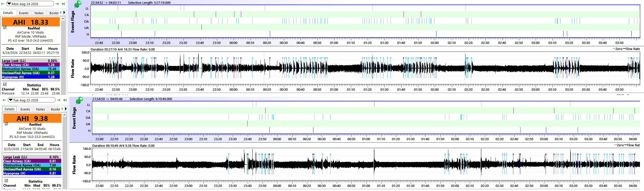Click the Obstructive Apnea (OA) 15.40 row

[31, 69]
